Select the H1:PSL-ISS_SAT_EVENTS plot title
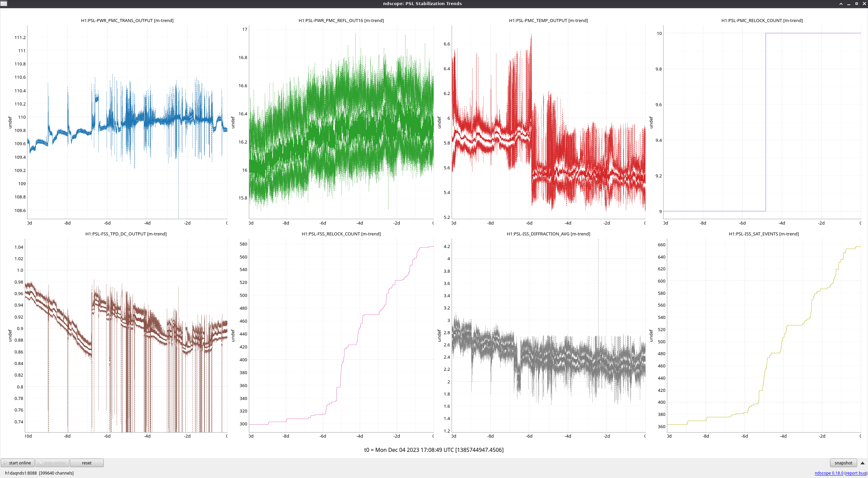This screenshot has width=868, height=478. click(764, 234)
